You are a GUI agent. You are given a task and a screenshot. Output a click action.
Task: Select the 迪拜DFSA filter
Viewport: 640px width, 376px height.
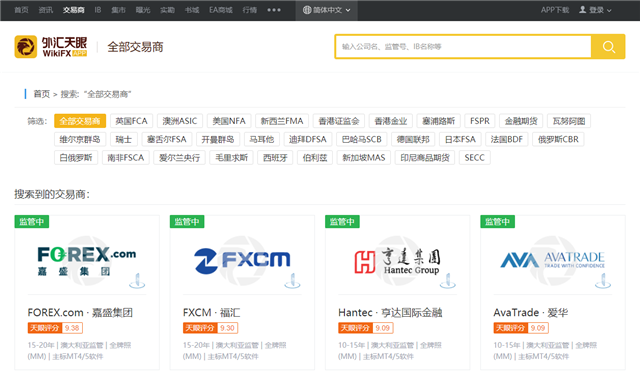point(308,139)
